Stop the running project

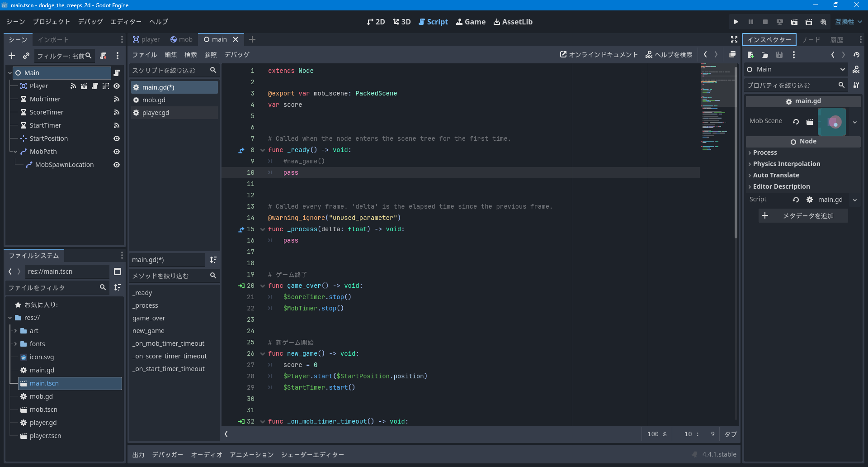(765, 21)
